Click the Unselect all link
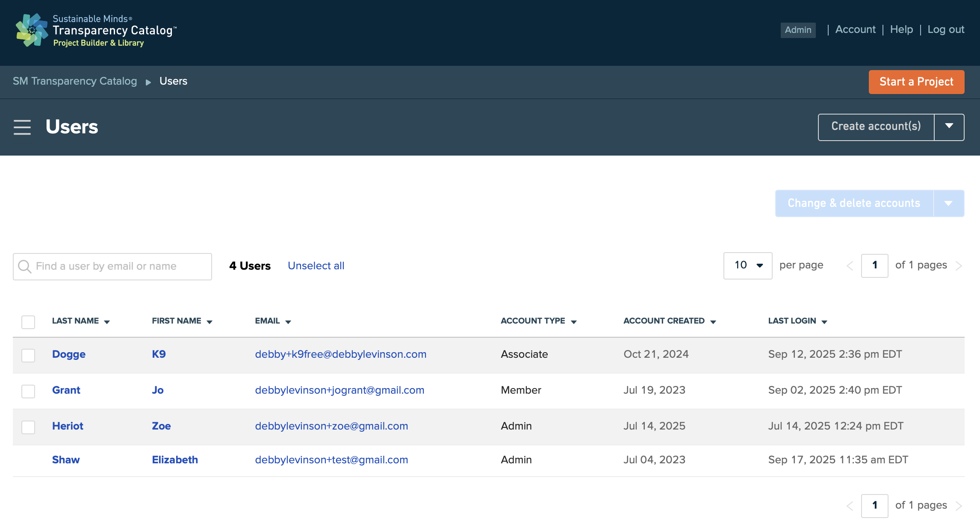Screen dimensions: 980x524 click(x=316, y=266)
